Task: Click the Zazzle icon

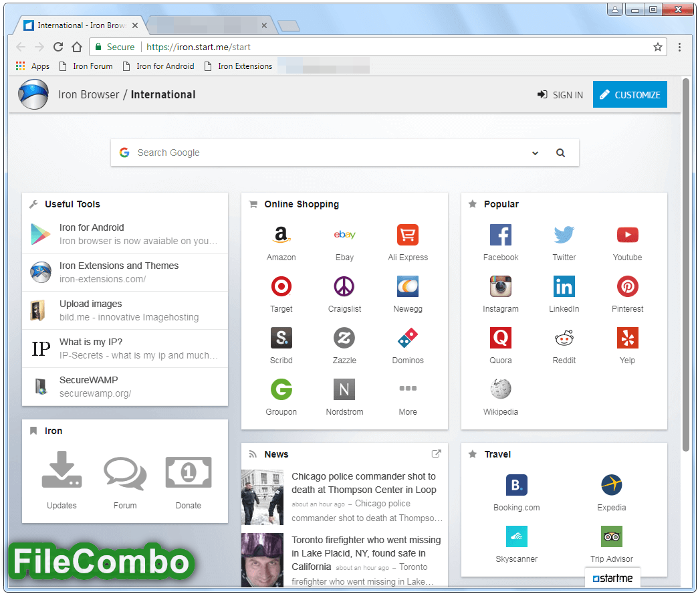Action: click(x=344, y=338)
